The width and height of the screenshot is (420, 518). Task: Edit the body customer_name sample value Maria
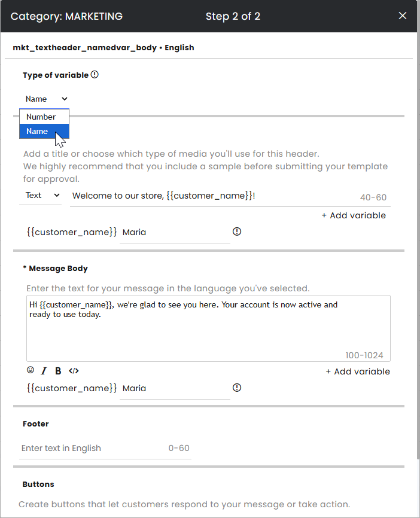175,389
